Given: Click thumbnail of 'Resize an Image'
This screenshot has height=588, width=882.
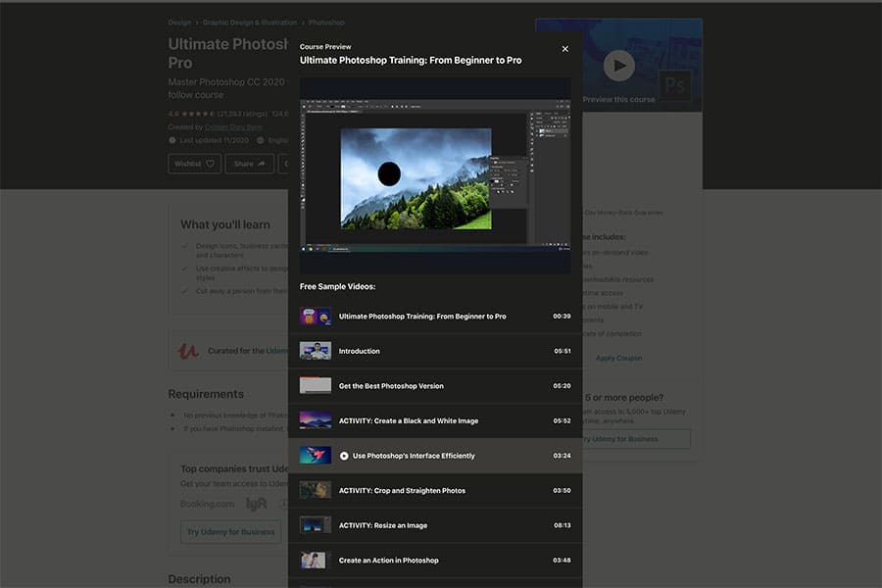Looking at the screenshot, I should (315, 525).
